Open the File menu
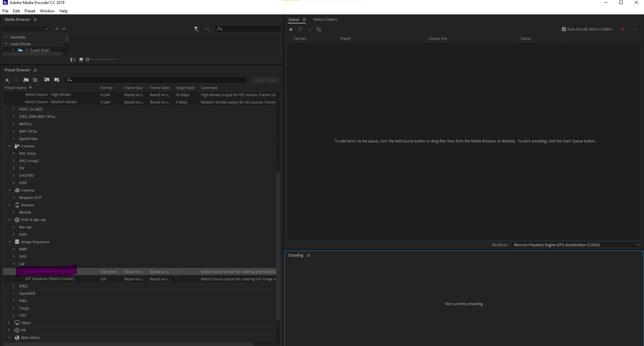The width and height of the screenshot is (644, 346). [5, 11]
